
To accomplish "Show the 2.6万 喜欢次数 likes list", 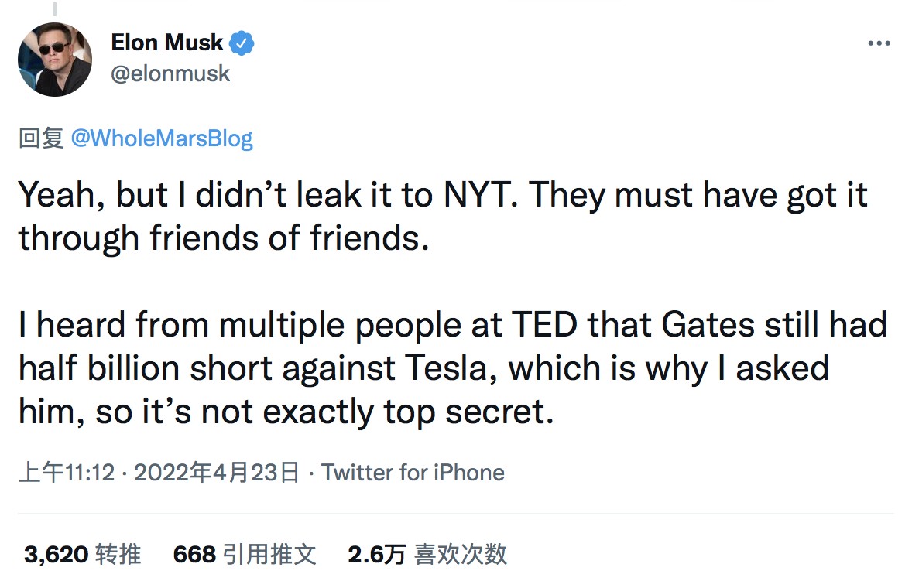I will 427,554.
